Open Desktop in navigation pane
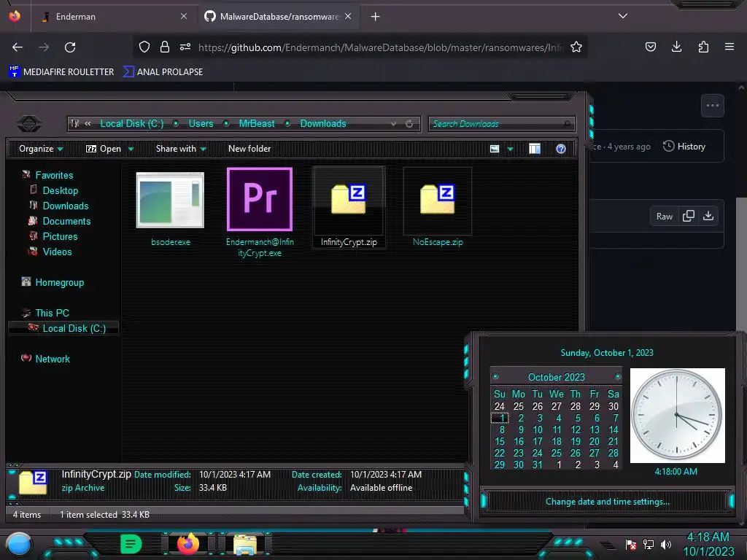The image size is (747, 560). click(x=60, y=190)
